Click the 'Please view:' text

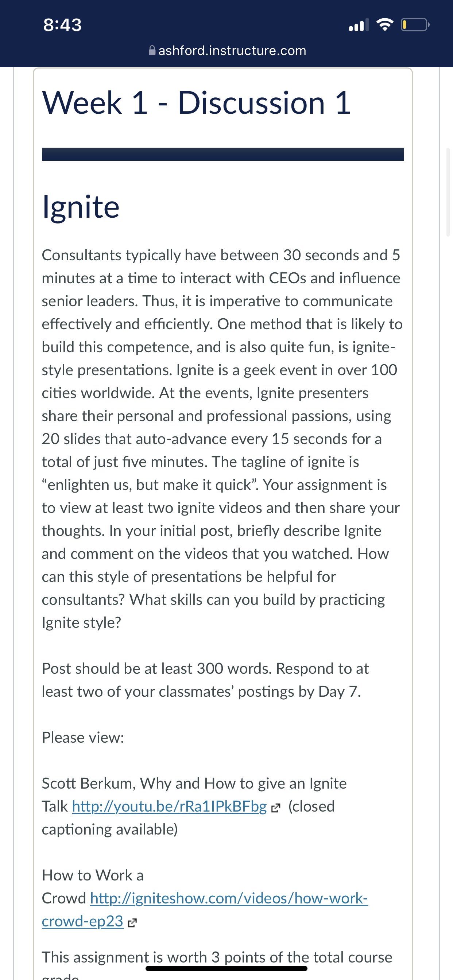(83, 737)
